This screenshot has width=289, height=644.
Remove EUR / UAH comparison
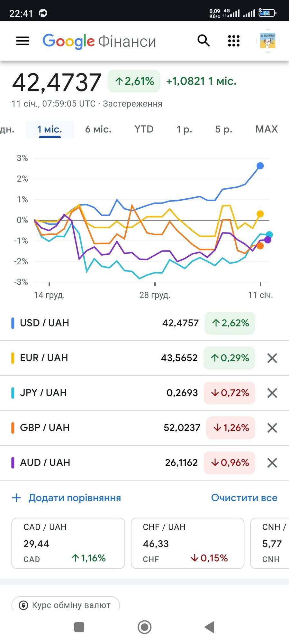[272, 358]
